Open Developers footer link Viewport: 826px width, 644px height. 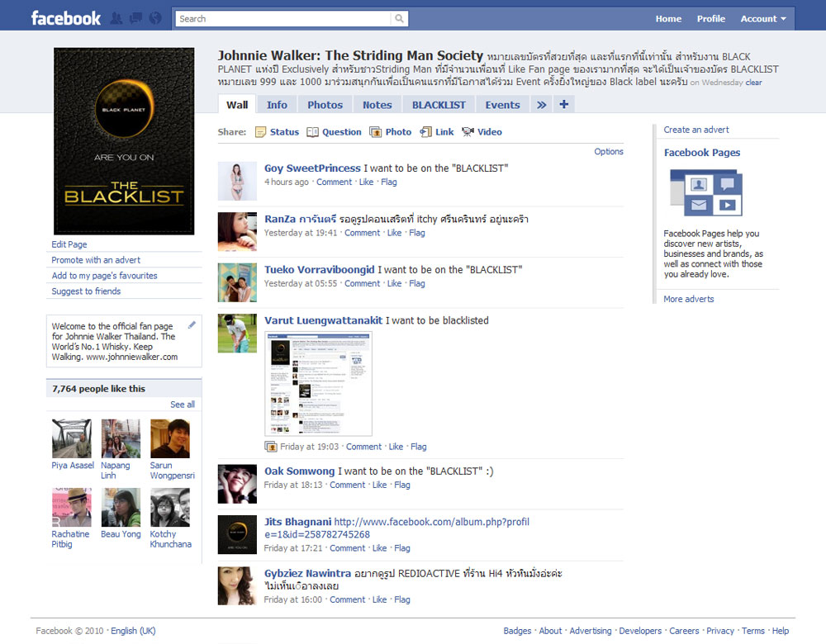click(640, 631)
